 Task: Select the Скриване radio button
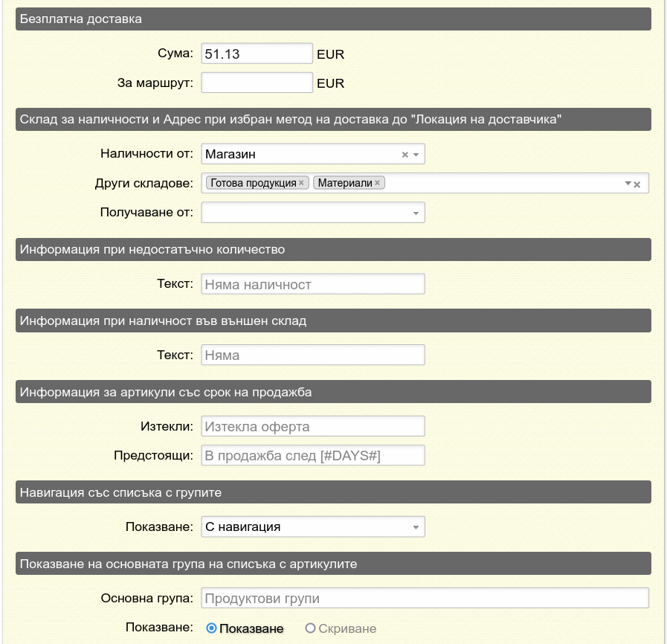point(311,628)
